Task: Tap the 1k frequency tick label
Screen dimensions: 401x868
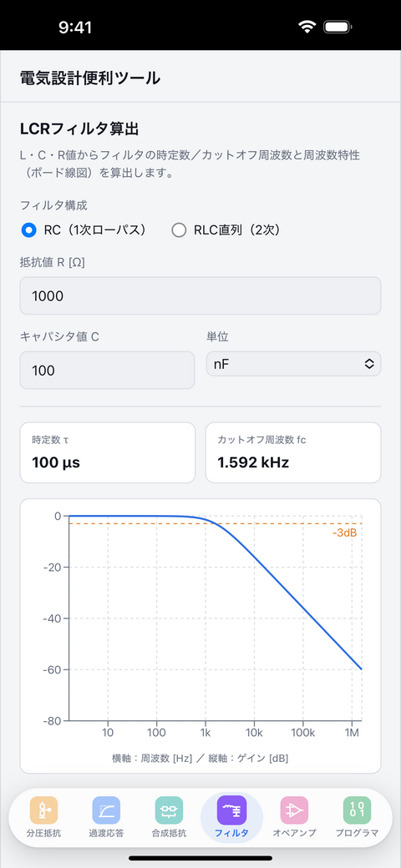Action: tap(205, 734)
